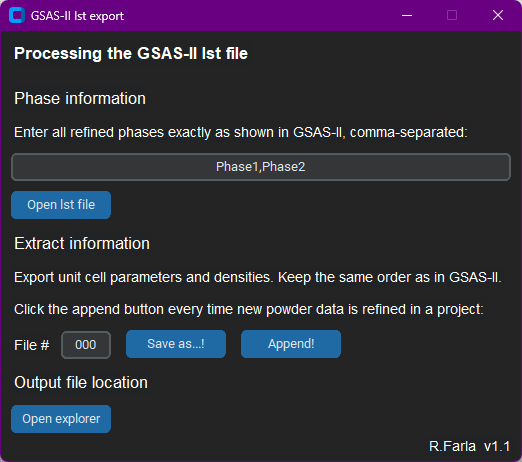Click the 'Extract information' section heading
This screenshot has width=522, height=462.
coord(82,243)
